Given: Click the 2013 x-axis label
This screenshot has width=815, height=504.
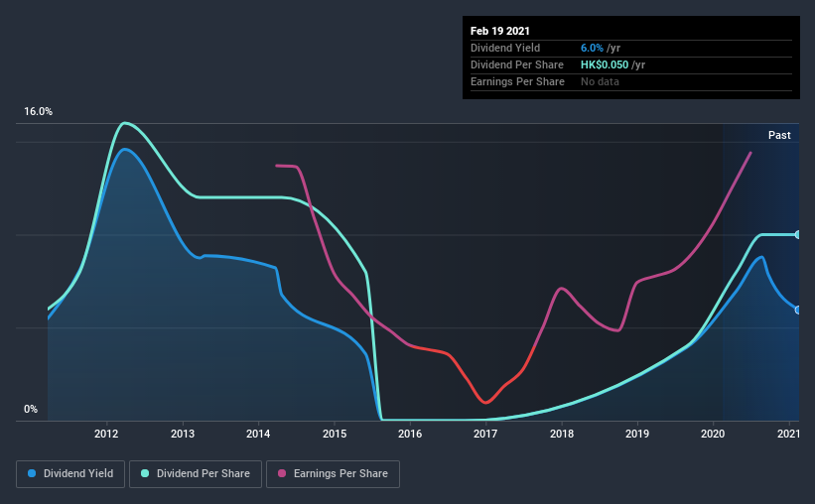Looking at the screenshot, I should (183, 434).
